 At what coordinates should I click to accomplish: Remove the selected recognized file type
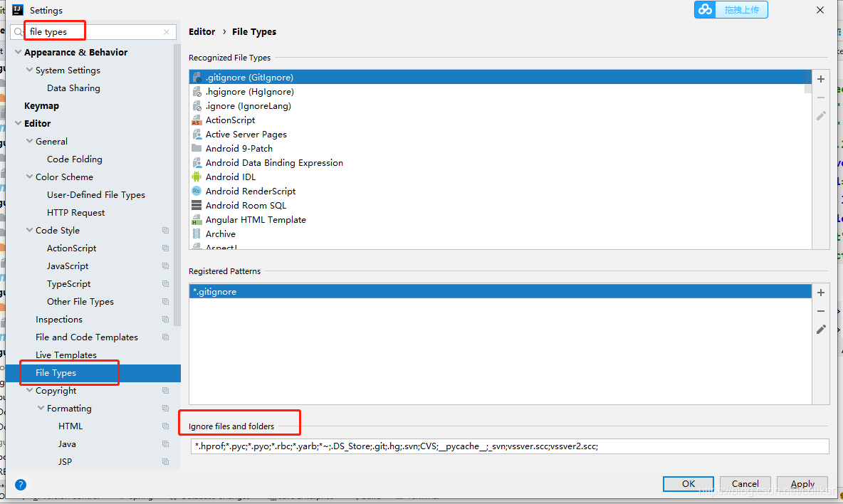click(820, 98)
